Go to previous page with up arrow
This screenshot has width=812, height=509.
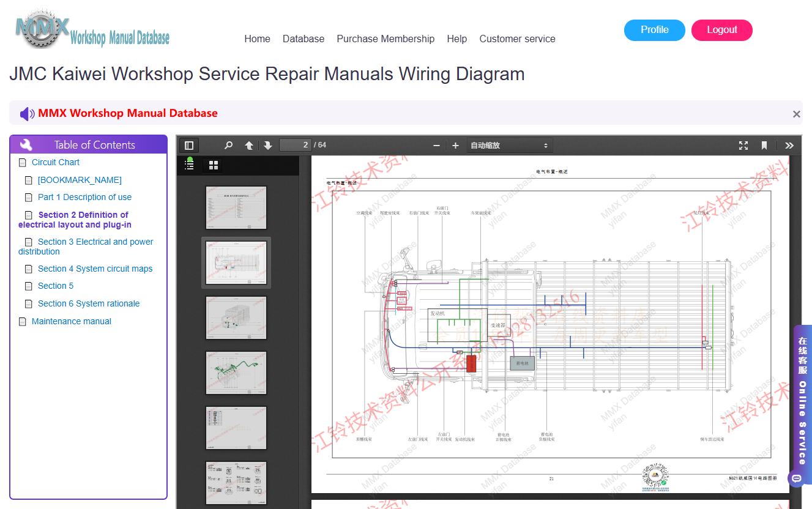click(x=249, y=146)
